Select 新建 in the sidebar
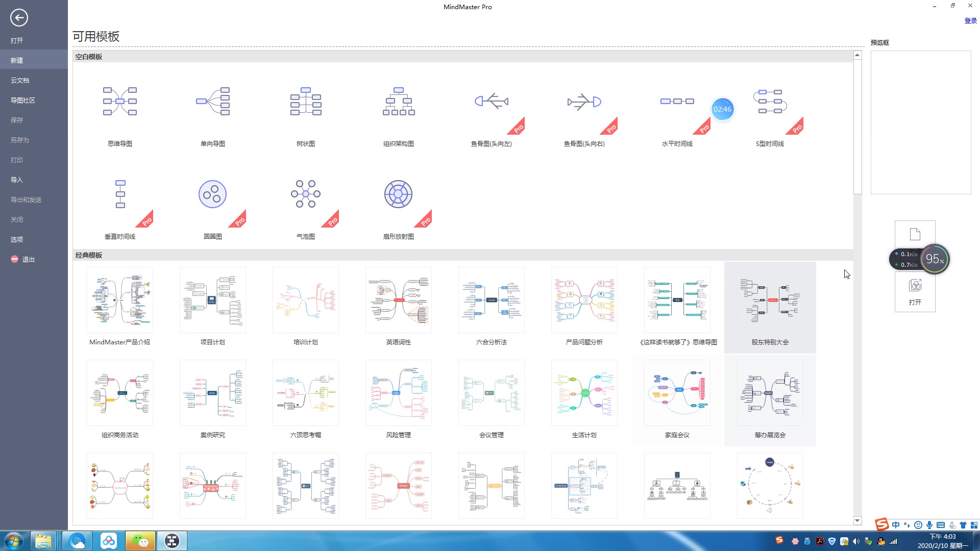Screen dimensions: 980x551 34,60
